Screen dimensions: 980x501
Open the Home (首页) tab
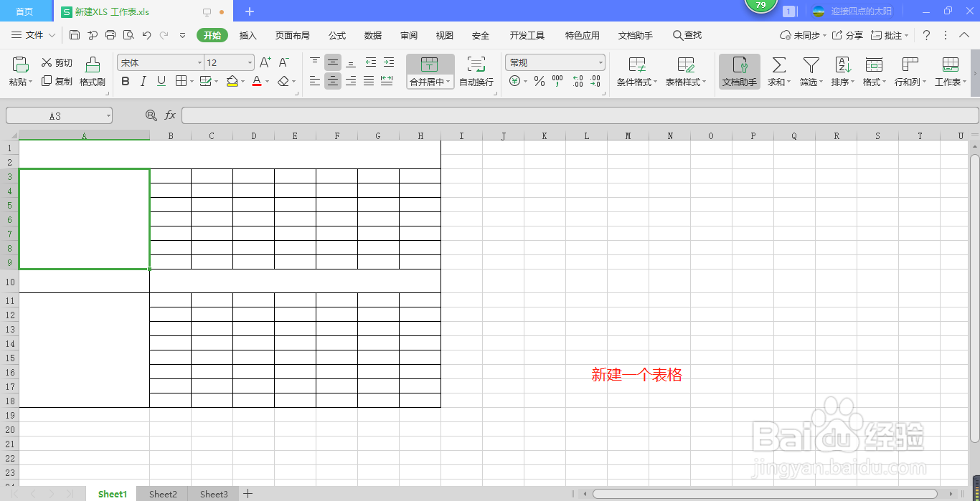(x=25, y=11)
